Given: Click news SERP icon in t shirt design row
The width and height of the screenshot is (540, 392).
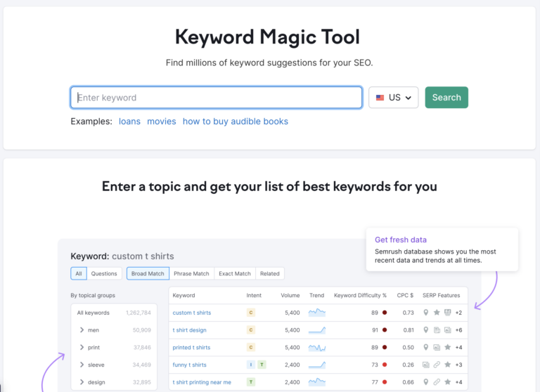Looking at the screenshot, I should 437,330.
